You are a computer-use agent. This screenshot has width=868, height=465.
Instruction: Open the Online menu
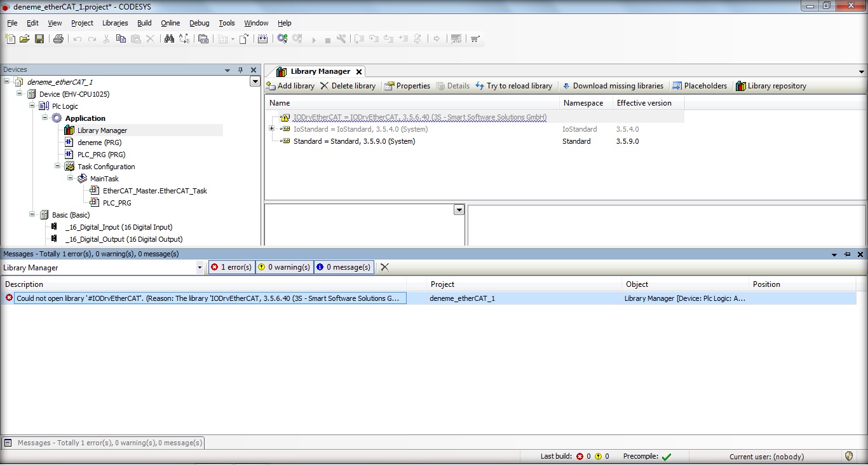tap(170, 23)
